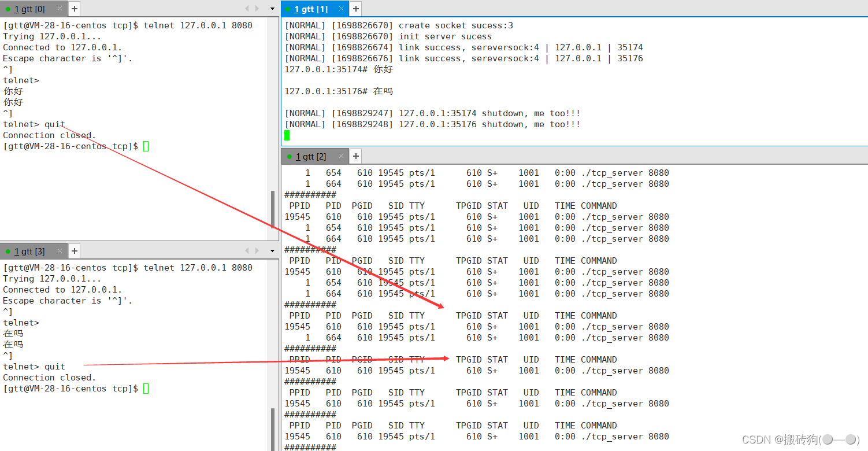Click the link success log line for port 35176
The image size is (868, 451).
click(463, 58)
